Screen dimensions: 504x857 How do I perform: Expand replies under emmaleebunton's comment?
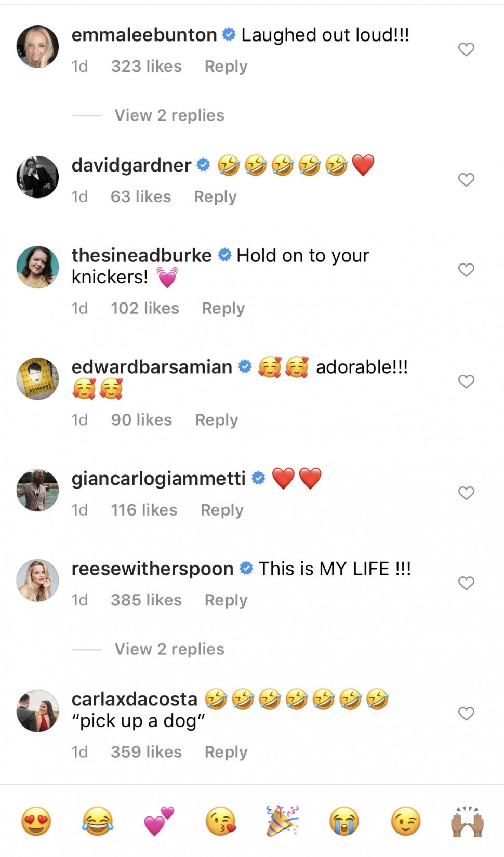[169, 115]
